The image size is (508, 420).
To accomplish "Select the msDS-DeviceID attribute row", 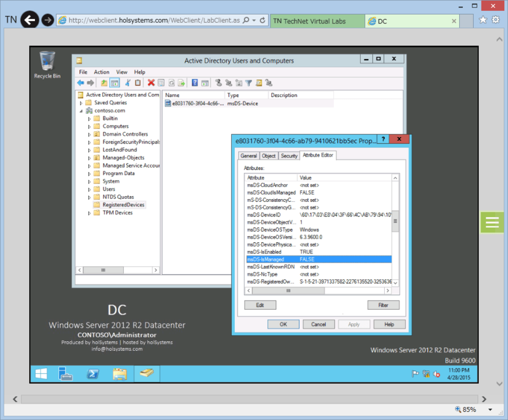I will tap(319, 215).
